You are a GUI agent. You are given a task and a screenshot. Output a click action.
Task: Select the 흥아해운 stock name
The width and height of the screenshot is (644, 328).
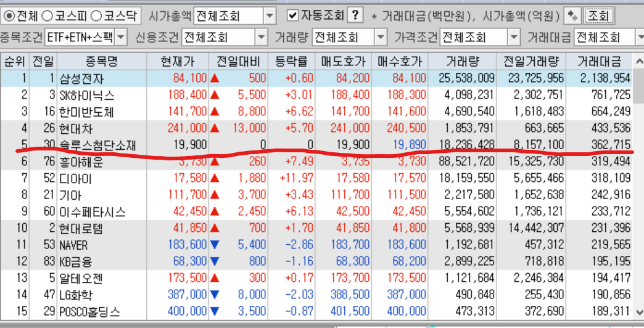[81, 162]
